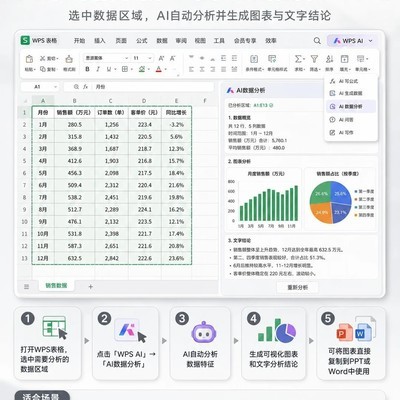The image size is (400, 400).
Task: Click the Increase Indent icon
Action: 234,58
